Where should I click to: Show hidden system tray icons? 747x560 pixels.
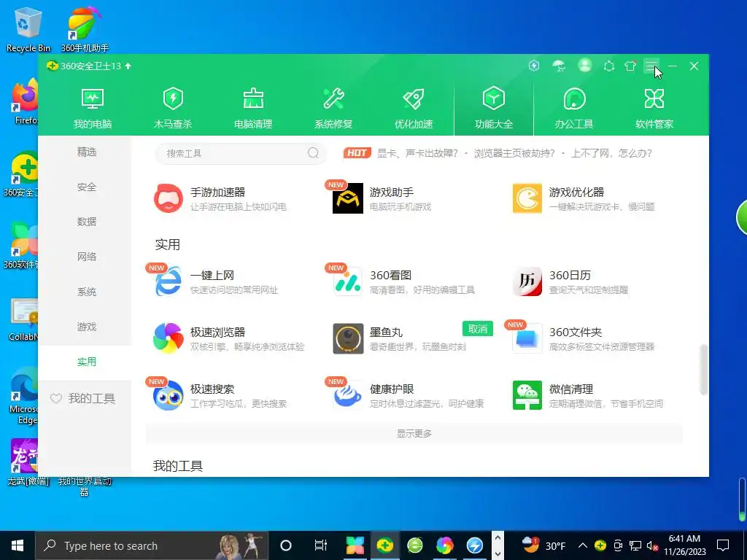pos(583,545)
